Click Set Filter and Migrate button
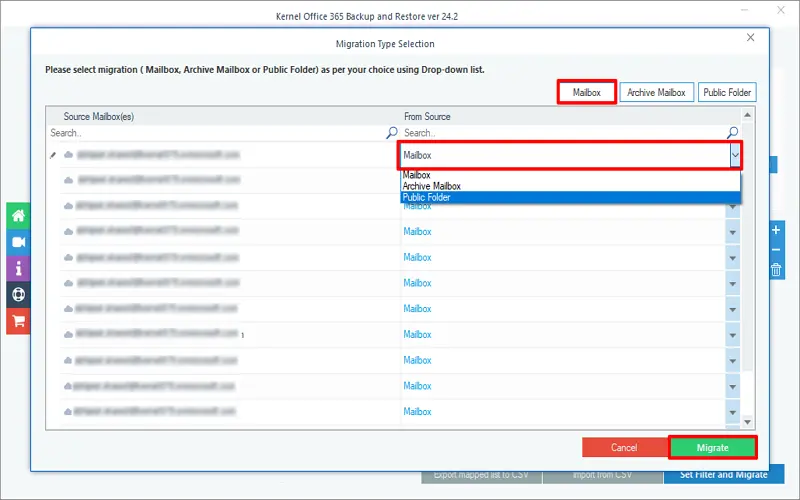The height and width of the screenshot is (500, 800). tap(723, 474)
